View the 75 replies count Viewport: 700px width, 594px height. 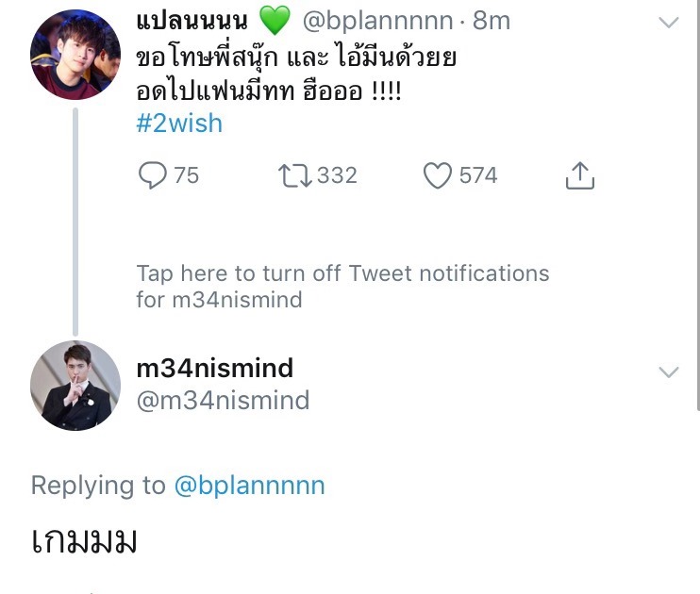(x=187, y=175)
